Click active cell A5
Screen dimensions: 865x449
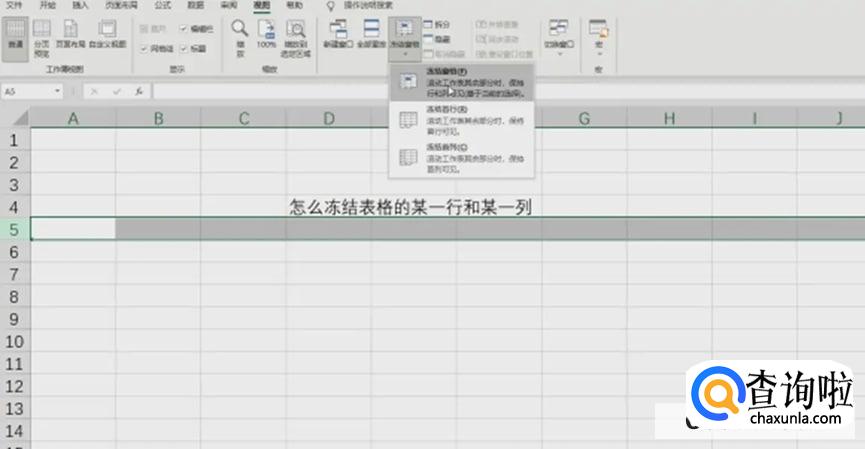pyautogui.click(x=73, y=229)
